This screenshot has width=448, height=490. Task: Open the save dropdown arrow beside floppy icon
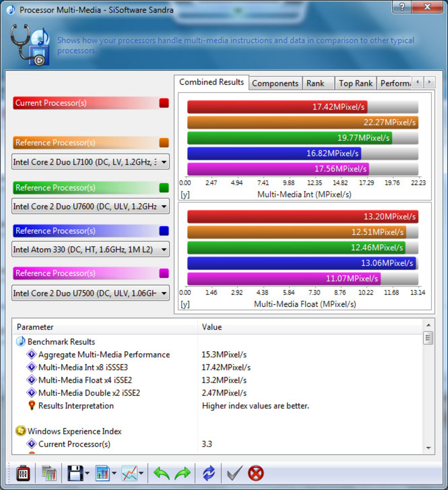pos(87,473)
